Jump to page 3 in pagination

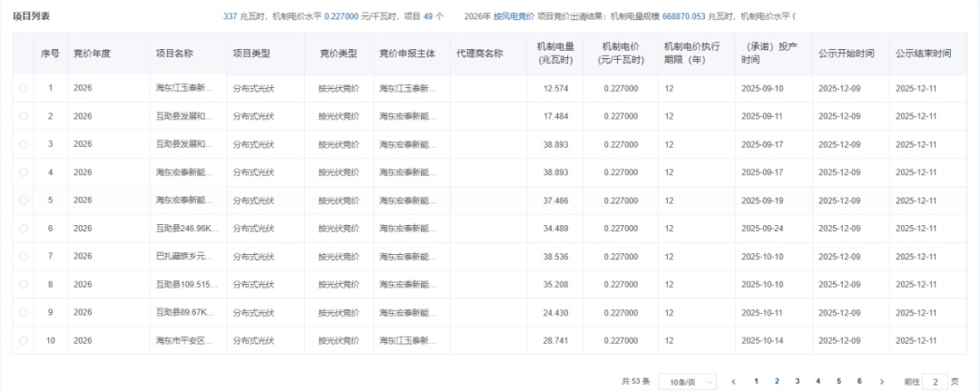[x=797, y=382]
